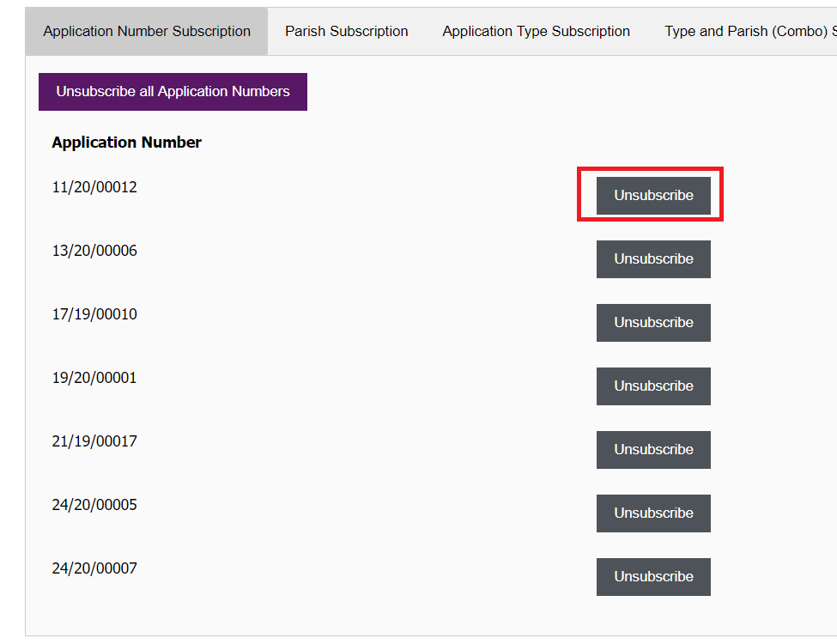837x644 pixels.
Task: Unsubscribe from application 17/19/00010
Action: click(653, 323)
